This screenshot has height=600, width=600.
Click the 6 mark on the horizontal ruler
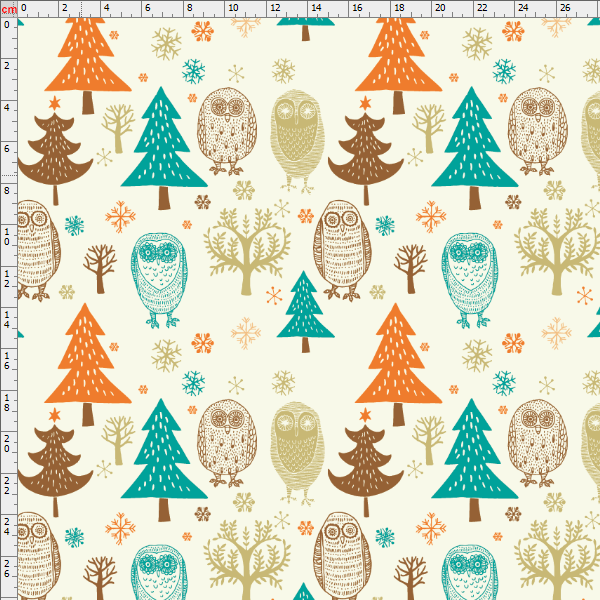(x=148, y=7)
